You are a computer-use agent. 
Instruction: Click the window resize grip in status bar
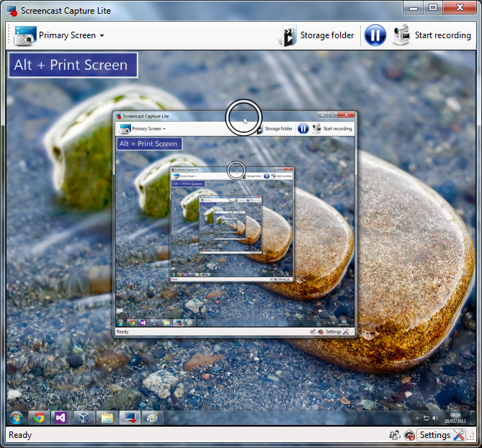(472, 437)
